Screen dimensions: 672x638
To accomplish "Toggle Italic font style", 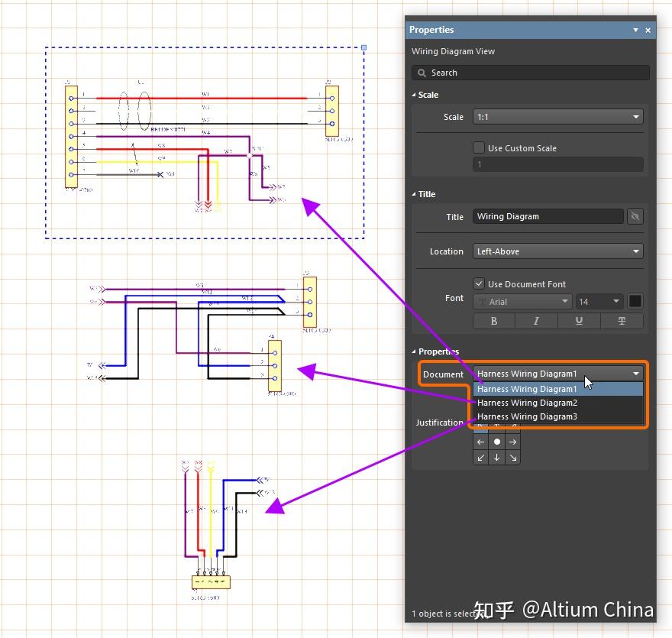I will pos(536,321).
